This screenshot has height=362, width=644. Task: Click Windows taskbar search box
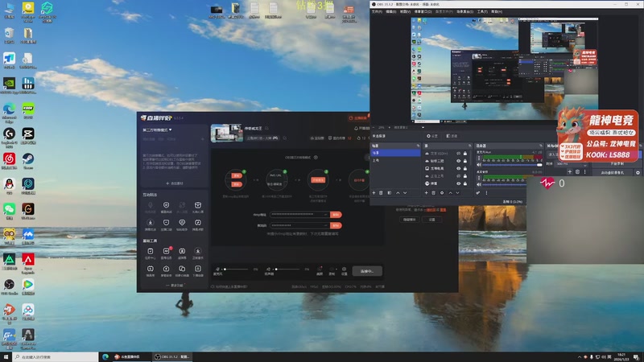tap(56, 357)
